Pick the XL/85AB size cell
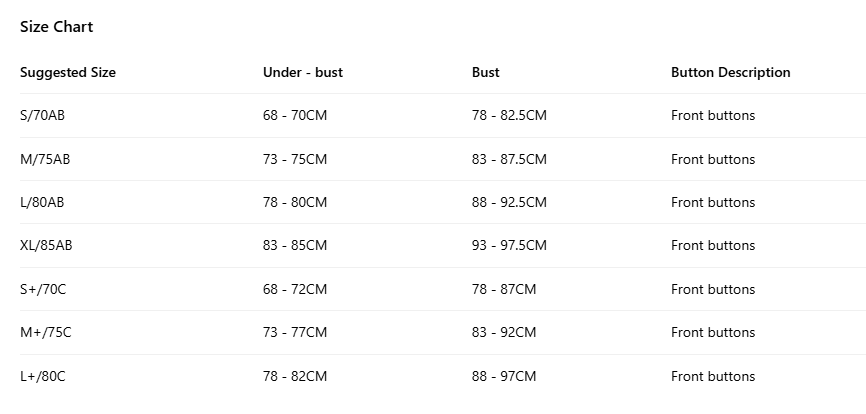Image resolution: width=866 pixels, height=414 pixels. pyautogui.click(x=46, y=245)
